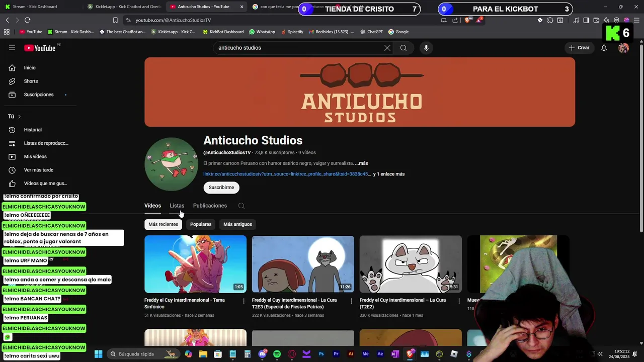The height and width of the screenshot is (362, 644).
Task: Search within the channel using magnifier icon
Action: coord(242,206)
